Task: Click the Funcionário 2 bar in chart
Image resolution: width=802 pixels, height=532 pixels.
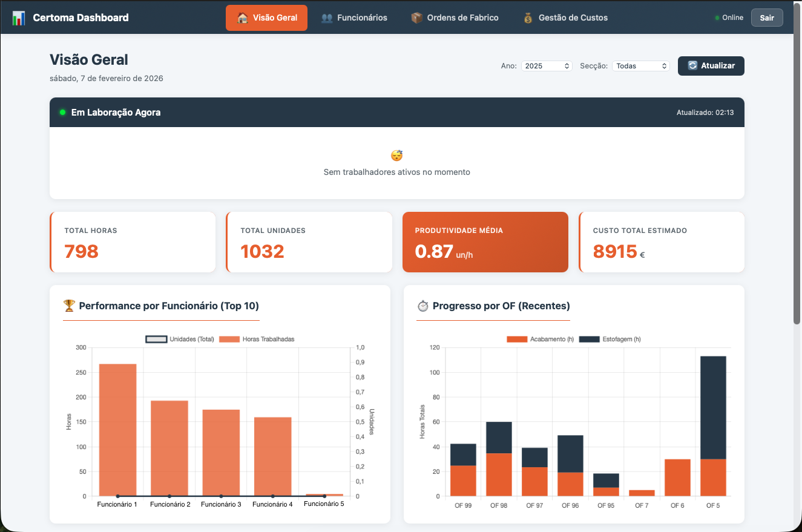Action: pyautogui.click(x=169, y=448)
